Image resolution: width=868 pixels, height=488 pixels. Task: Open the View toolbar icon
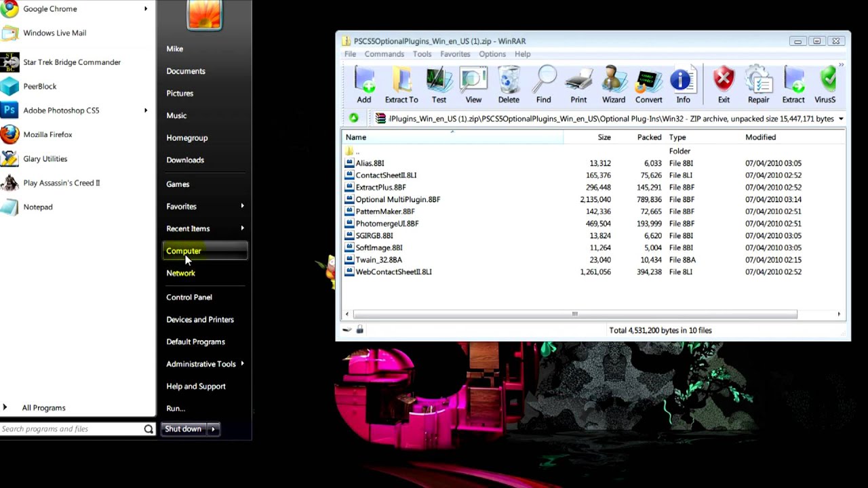click(x=473, y=85)
